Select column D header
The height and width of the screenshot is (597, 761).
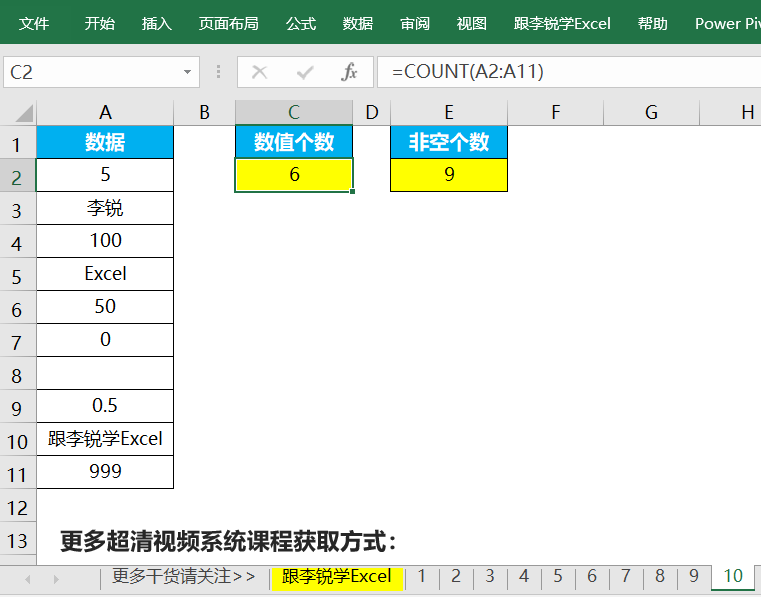(x=372, y=113)
